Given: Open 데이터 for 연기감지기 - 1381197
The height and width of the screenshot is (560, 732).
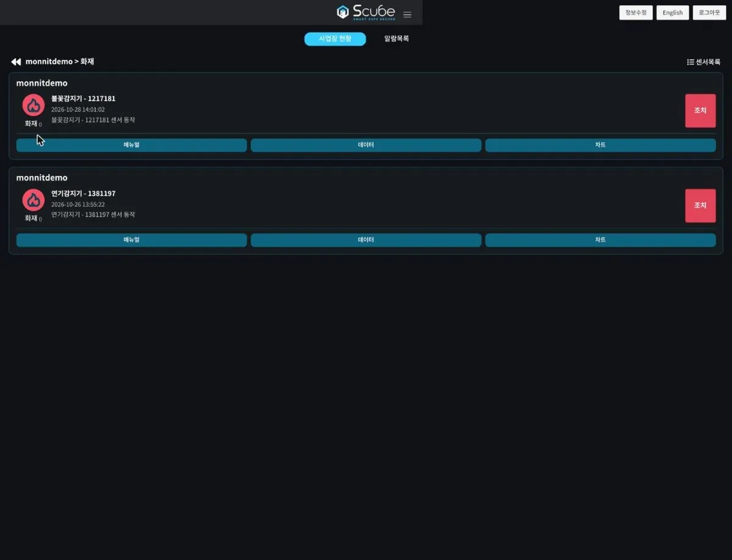Looking at the screenshot, I should [x=366, y=240].
